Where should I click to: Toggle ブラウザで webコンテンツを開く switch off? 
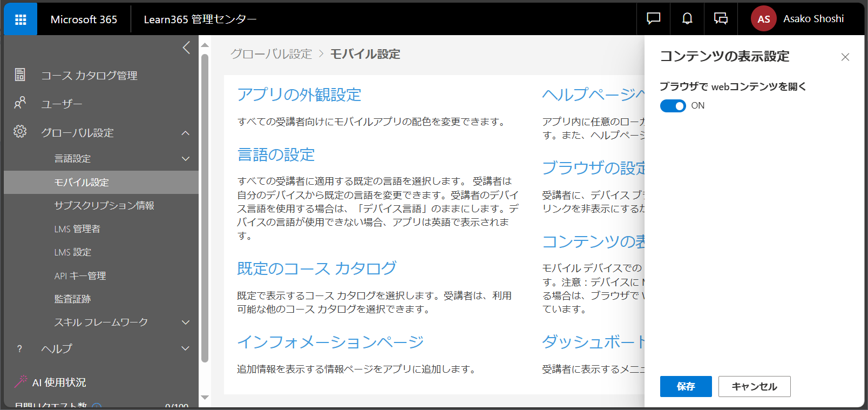pyautogui.click(x=673, y=106)
